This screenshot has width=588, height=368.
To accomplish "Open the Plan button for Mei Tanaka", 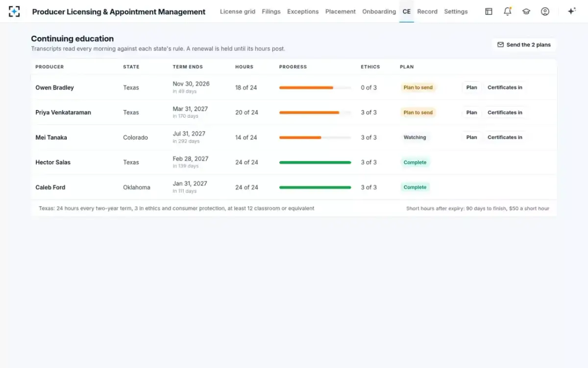I will (x=472, y=137).
